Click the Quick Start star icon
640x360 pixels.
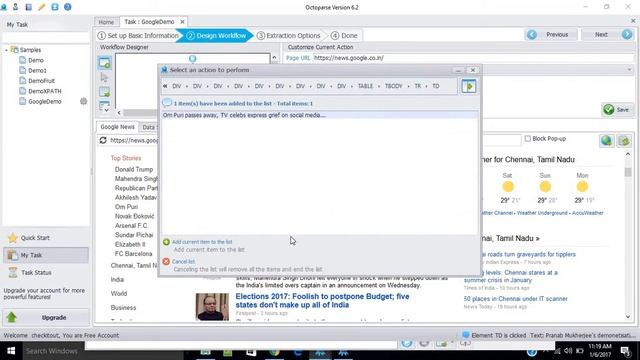[13, 238]
